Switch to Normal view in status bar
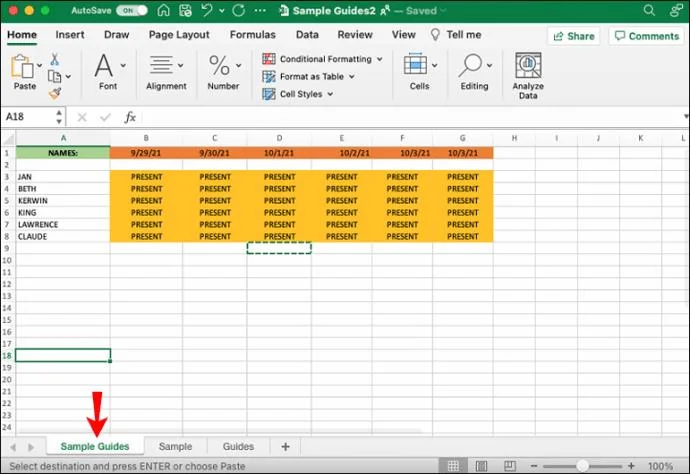690x474 pixels. [x=453, y=466]
